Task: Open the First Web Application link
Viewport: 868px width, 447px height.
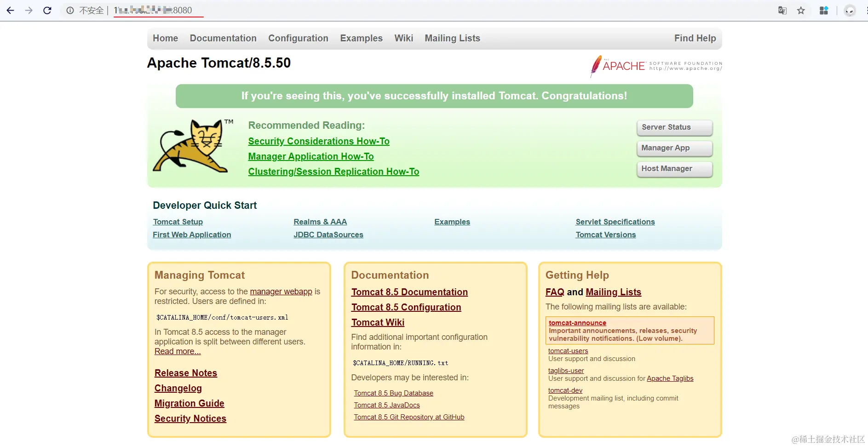Action: click(x=192, y=235)
